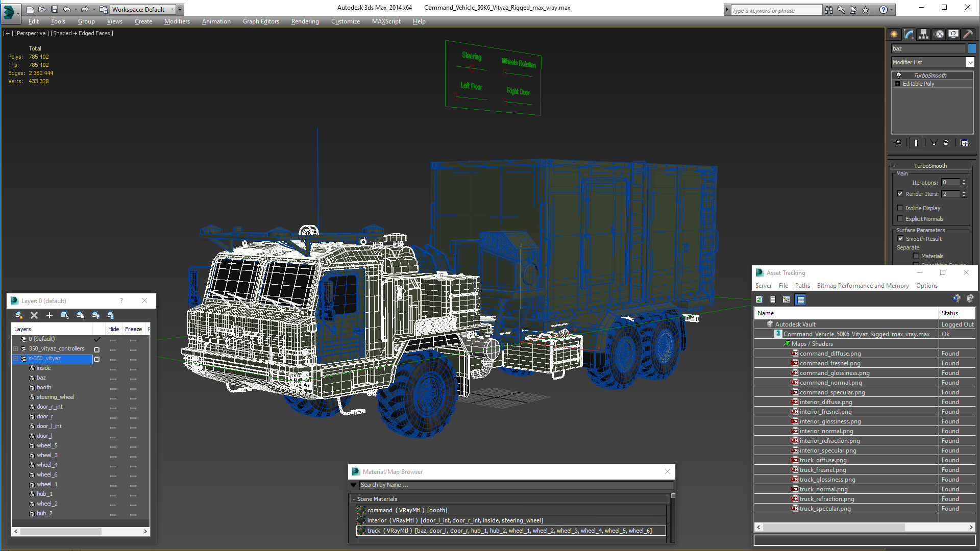980x551 pixels.
Task: Click the blue object color swatch next to baz
Action: coord(972,48)
